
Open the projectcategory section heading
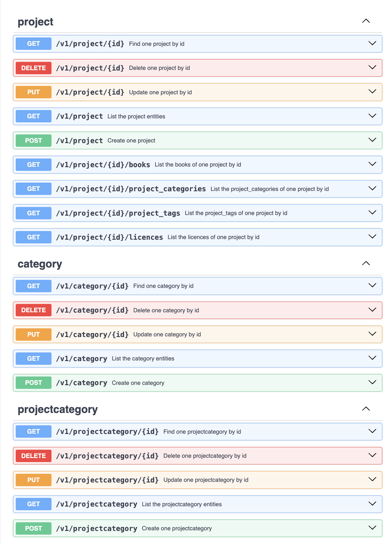pos(58,410)
